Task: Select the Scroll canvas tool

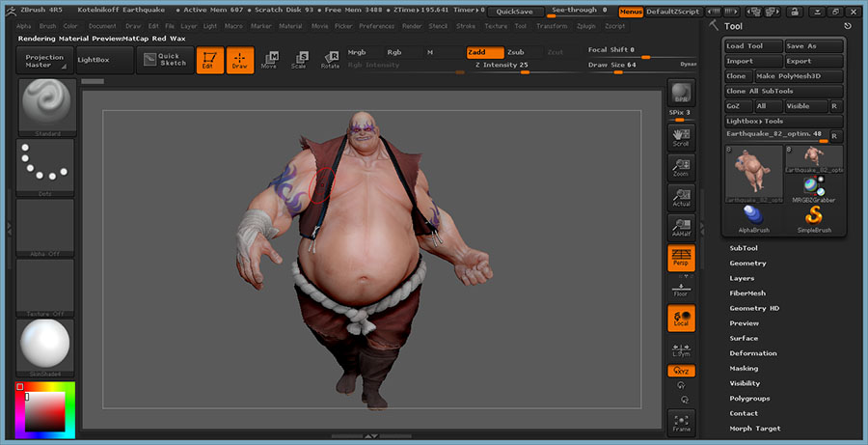Action: (x=681, y=137)
